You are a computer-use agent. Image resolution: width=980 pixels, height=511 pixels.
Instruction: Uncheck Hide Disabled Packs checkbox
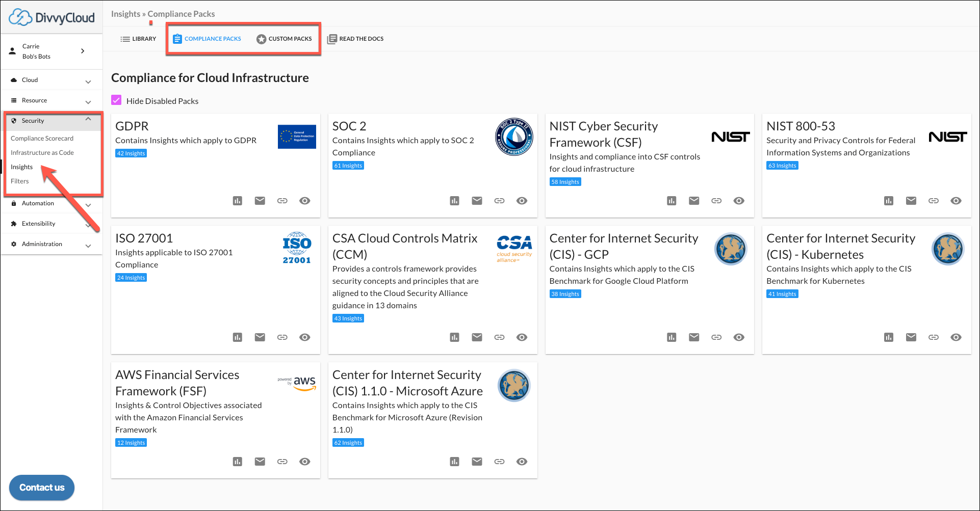pyautogui.click(x=117, y=100)
